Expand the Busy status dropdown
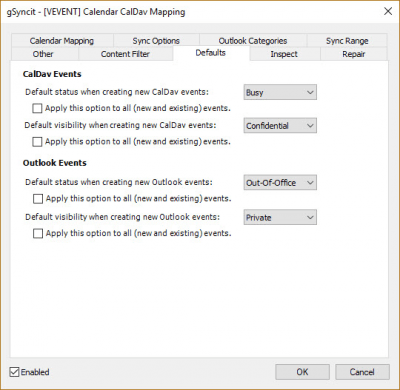This screenshot has height=390, width=400. pyautogui.click(x=280, y=92)
